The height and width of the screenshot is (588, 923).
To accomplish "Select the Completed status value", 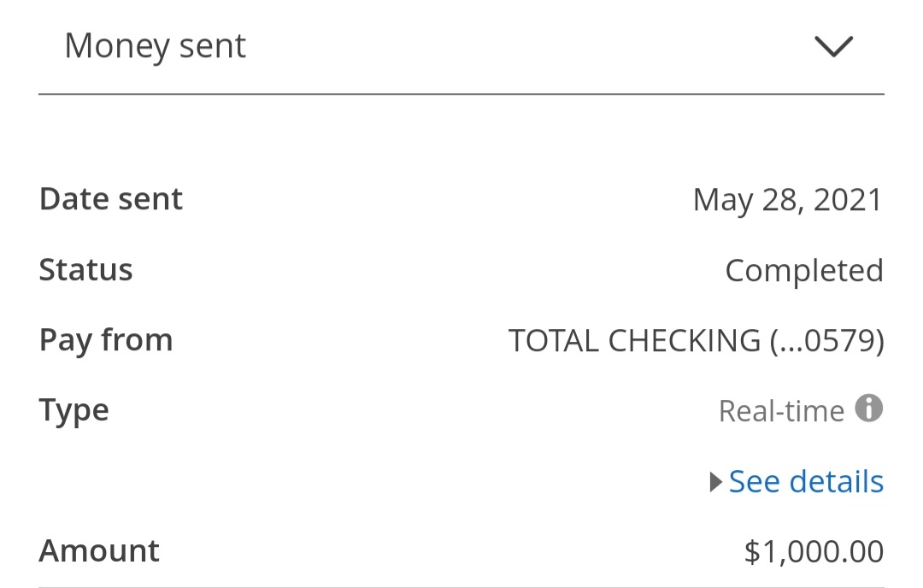I will [804, 271].
